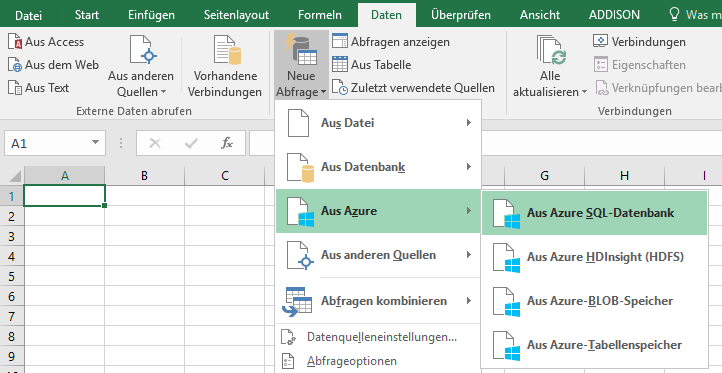This screenshot has height=373, width=722.
Task: Open Verbindungen in the ribbon
Action: pos(639,41)
